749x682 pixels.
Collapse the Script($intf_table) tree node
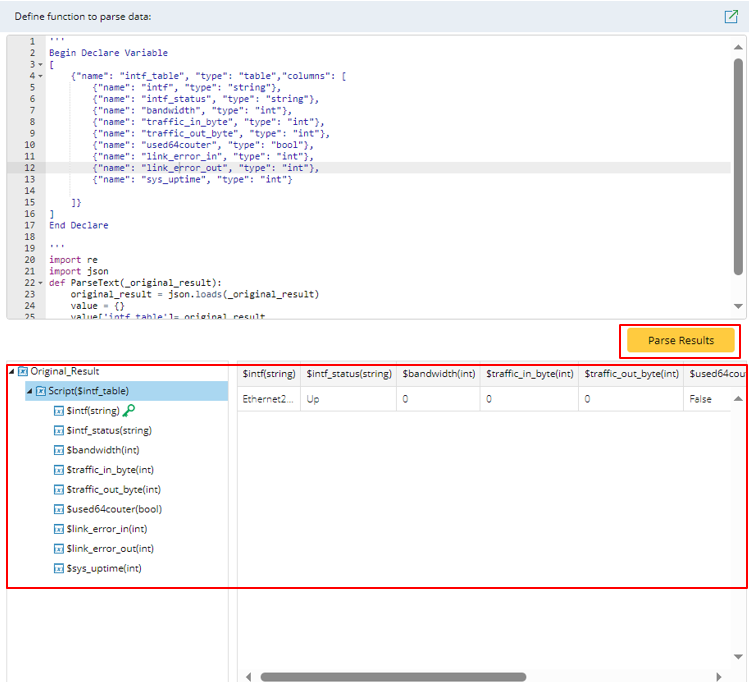(x=29, y=391)
